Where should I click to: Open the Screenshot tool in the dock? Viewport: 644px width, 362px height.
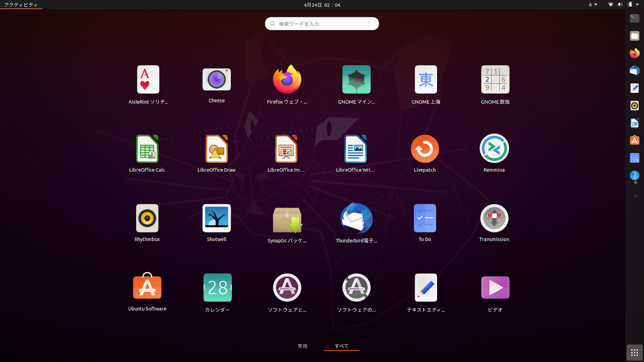[x=635, y=158]
